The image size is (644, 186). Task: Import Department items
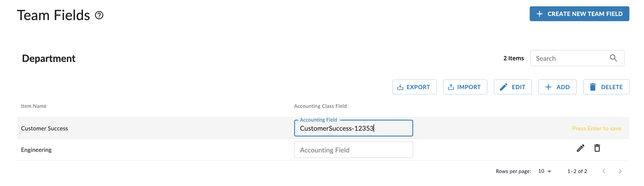[465, 87]
